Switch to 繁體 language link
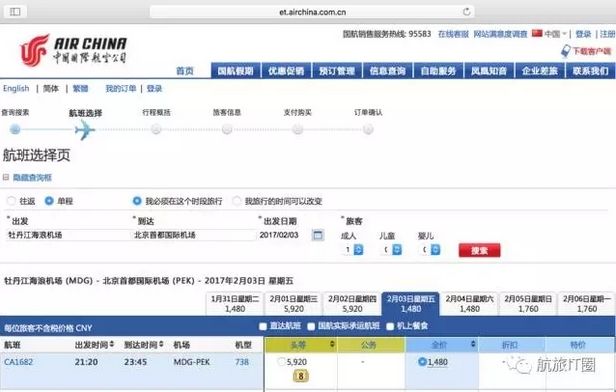This screenshot has width=616, height=392. (x=80, y=88)
